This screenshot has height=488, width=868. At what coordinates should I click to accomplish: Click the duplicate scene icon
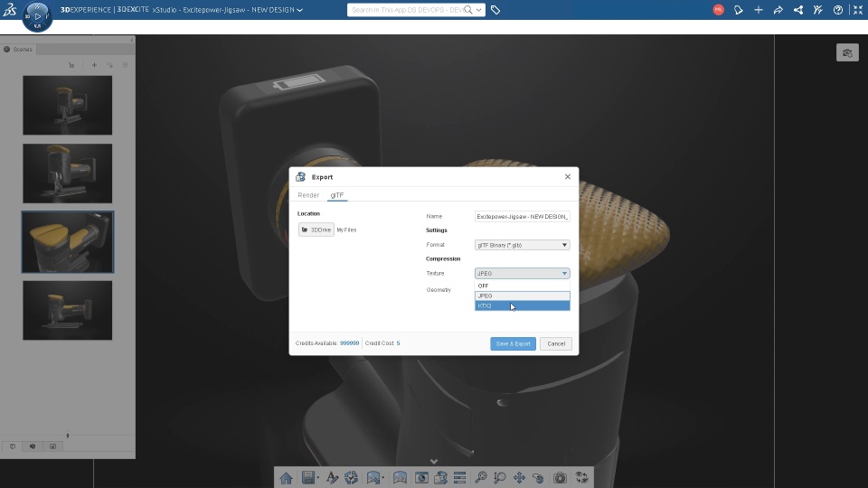109,65
